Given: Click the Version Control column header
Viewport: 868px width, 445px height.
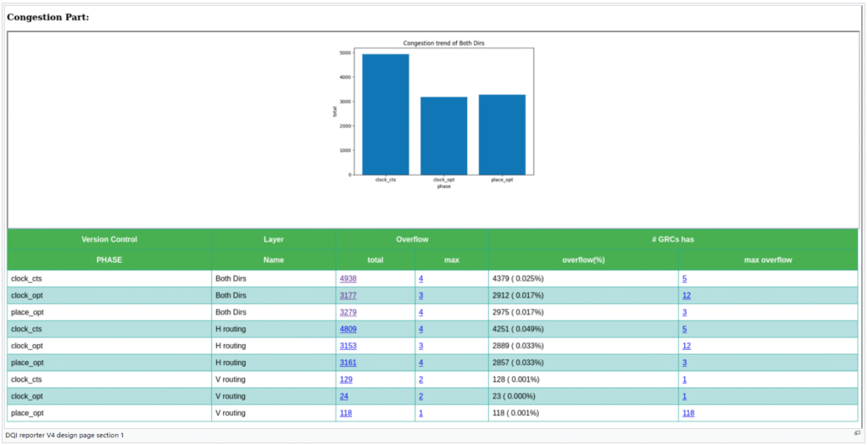Looking at the screenshot, I should tap(109, 240).
